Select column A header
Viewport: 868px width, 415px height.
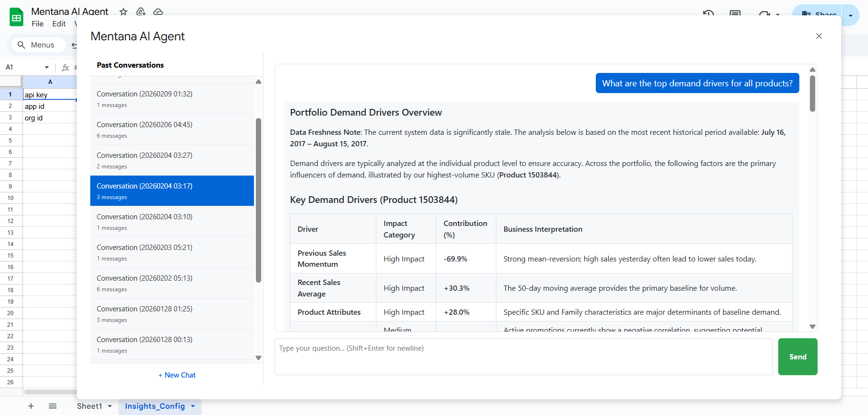(50, 82)
